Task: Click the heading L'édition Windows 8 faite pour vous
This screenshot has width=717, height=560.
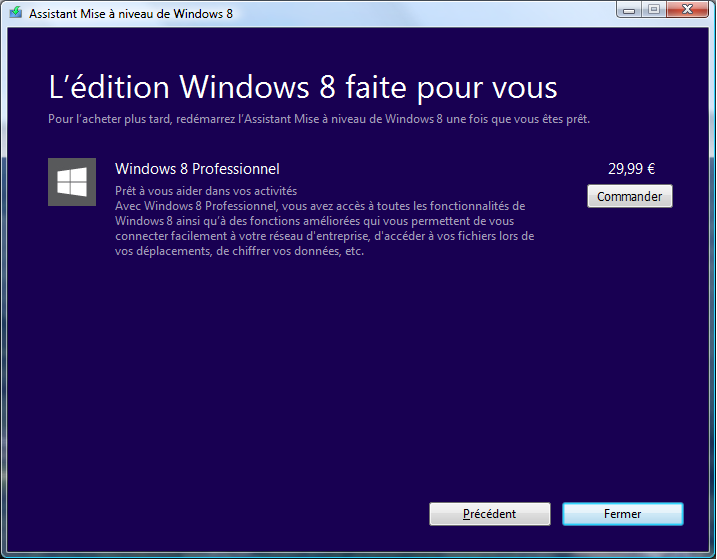Action: (302, 86)
